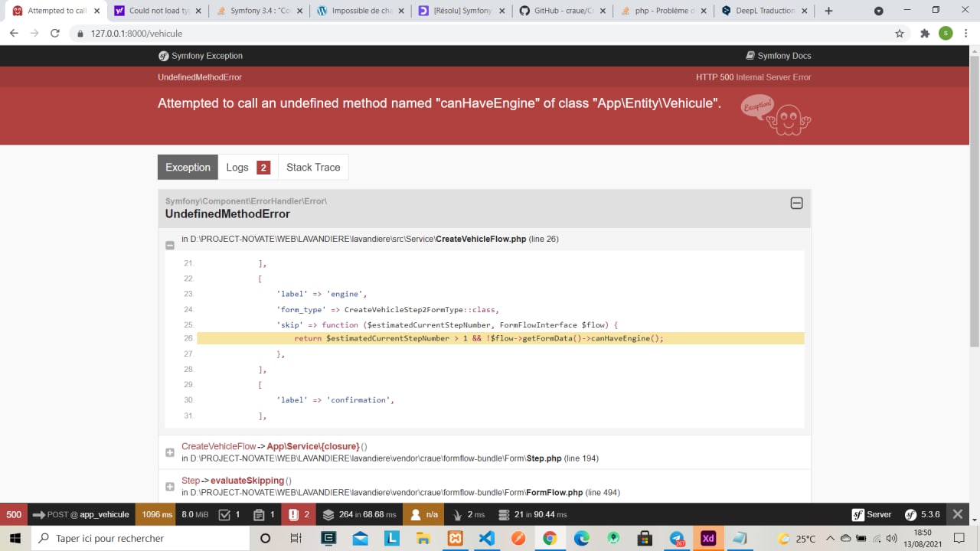Click the 500 status code in debug toolbar
Viewport: 980px width, 551px height.
tap(14, 514)
